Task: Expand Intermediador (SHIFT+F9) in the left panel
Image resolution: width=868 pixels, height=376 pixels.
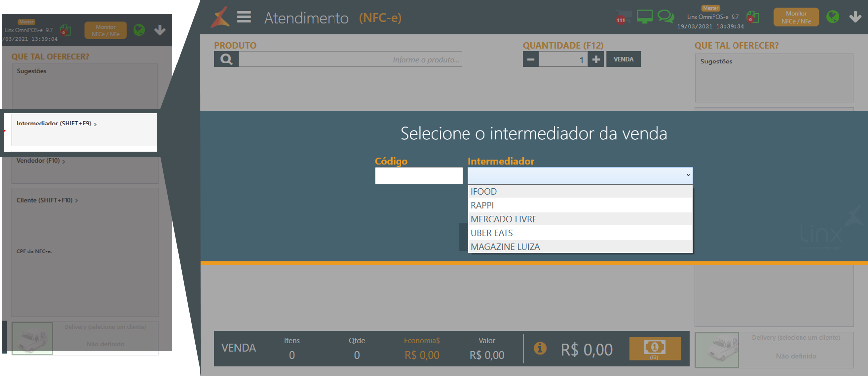Action: pyautogui.click(x=57, y=124)
